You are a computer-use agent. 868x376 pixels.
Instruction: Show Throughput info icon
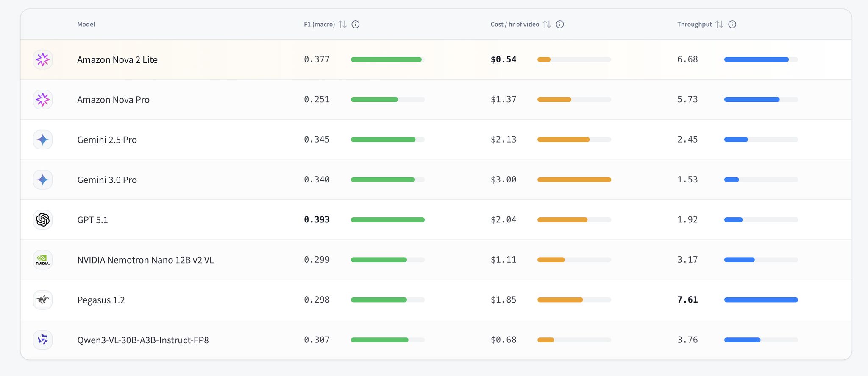click(x=732, y=25)
